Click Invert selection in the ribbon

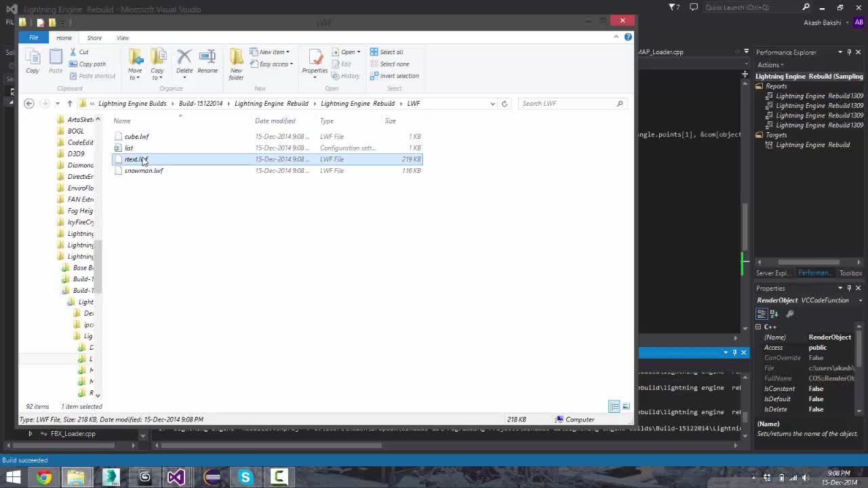(x=394, y=76)
